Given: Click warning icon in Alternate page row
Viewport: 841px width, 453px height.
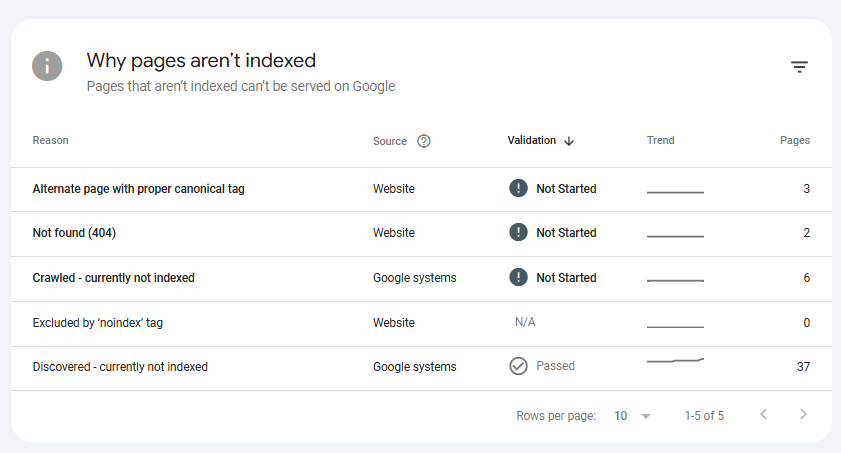Looking at the screenshot, I should tap(518, 188).
